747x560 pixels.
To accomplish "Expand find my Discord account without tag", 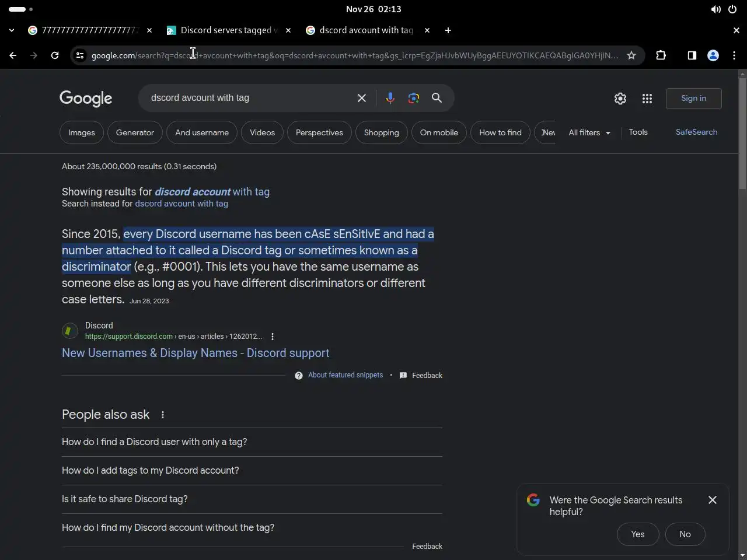I will [252, 528].
